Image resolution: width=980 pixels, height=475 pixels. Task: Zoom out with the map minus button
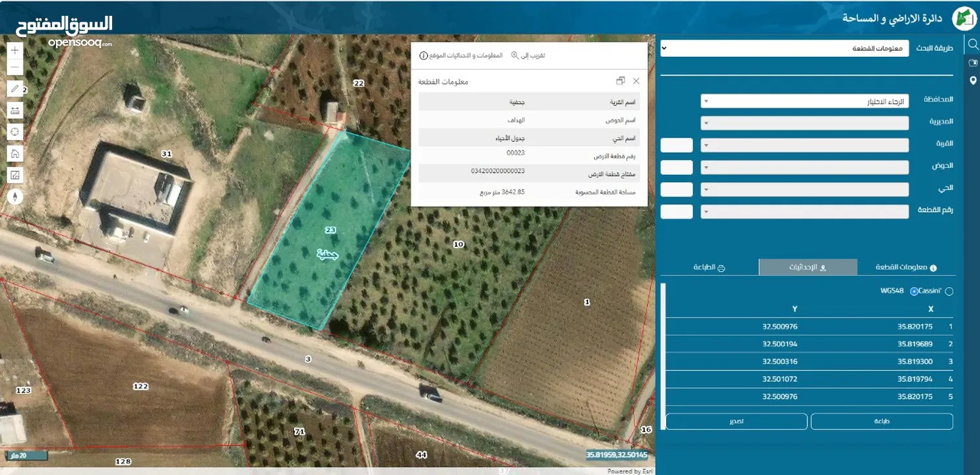[x=15, y=68]
